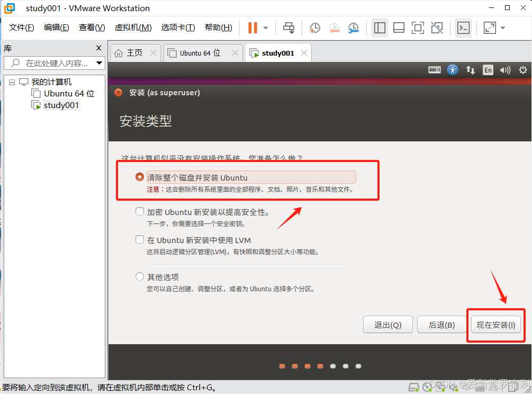
Task: Open the library search dropdown arrow
Action: 100,63
